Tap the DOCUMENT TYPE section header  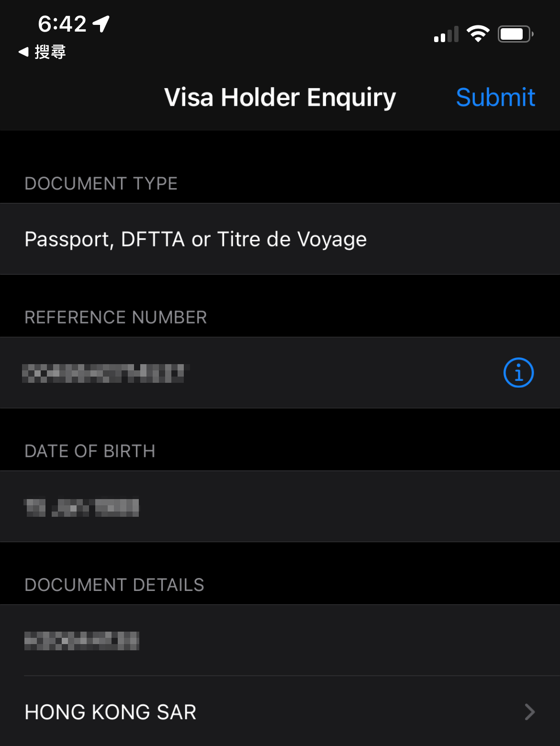pos(101,184)
